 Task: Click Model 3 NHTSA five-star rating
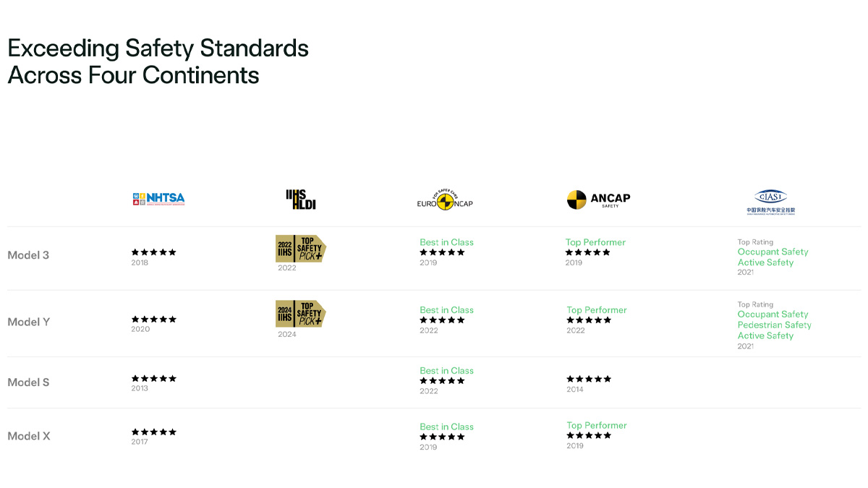point(154,252)
